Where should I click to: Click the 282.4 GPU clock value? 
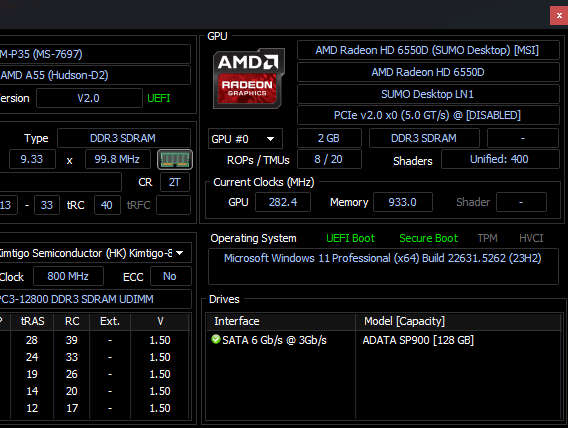point(283,202)
